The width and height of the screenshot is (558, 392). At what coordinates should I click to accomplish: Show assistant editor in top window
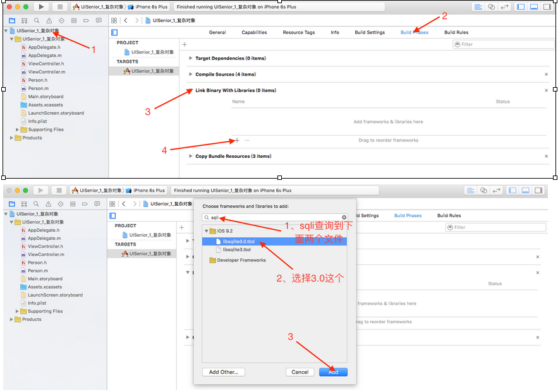491,7
